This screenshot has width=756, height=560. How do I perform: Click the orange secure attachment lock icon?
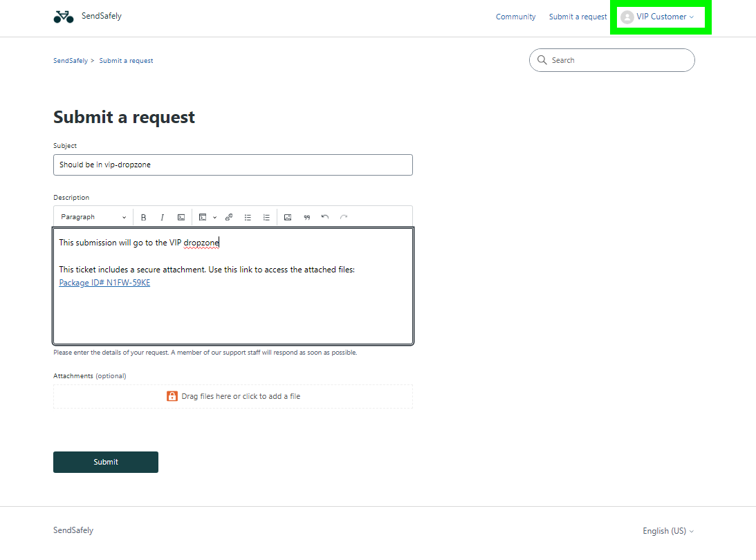point(172,396)
